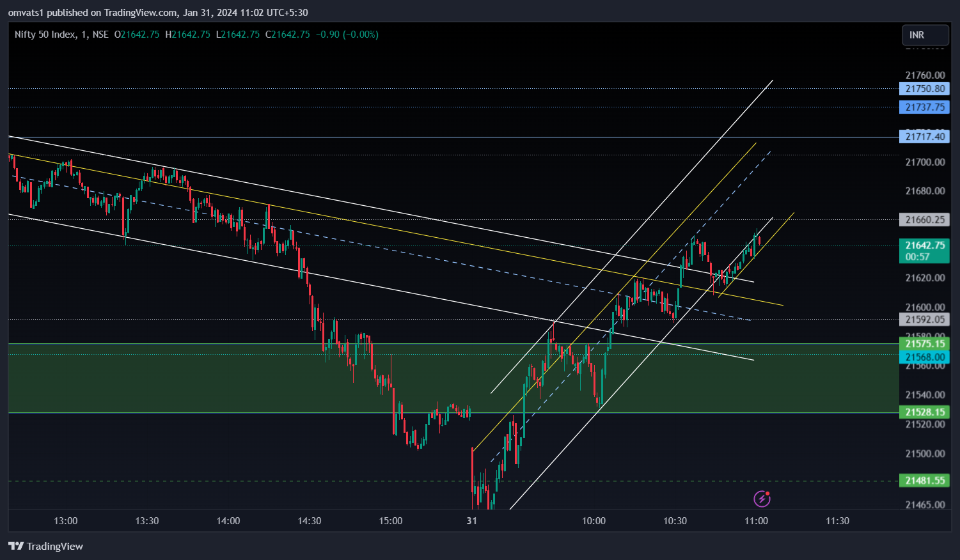
Task: Click the 11:30 time axis label
Action: 837,521
